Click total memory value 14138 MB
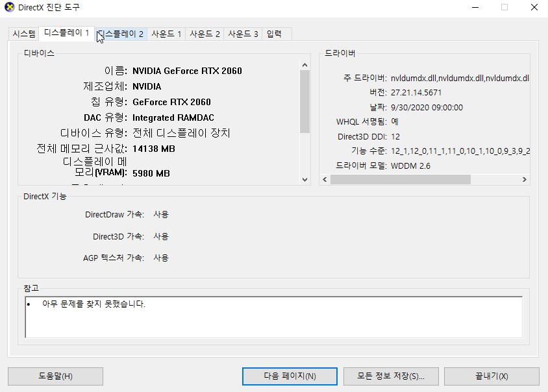Image resolution: width=548 pixels, height=392 pixels. coord(154,149)
